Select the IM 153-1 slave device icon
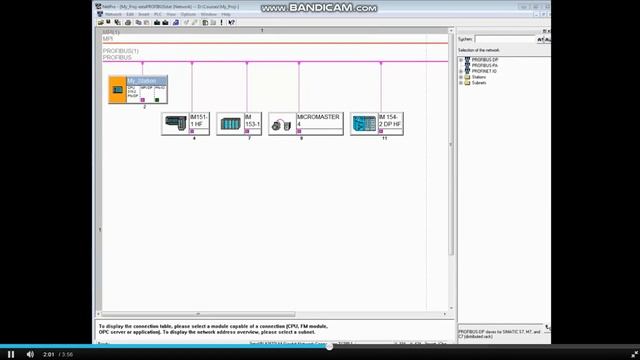This screenshot has height=360, width=640. (x=231, y=123)
